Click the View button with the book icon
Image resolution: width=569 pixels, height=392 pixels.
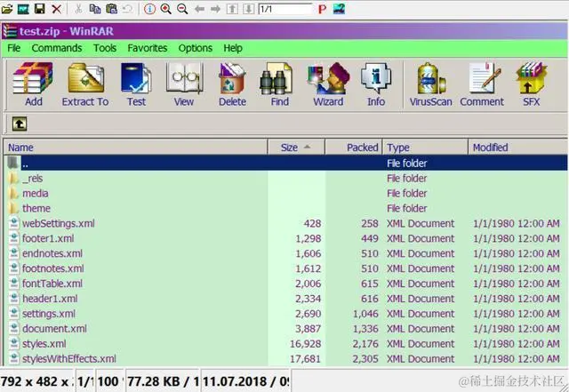[184, 85]
